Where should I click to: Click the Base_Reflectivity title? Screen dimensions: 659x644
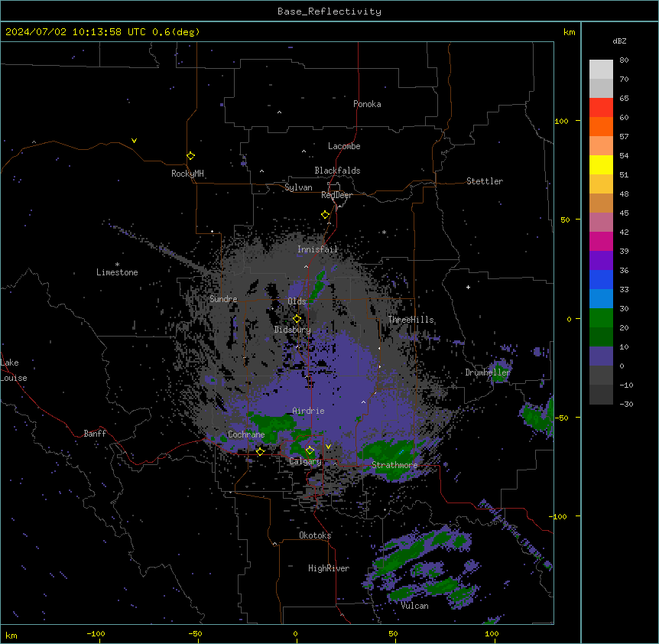coord(329,11)
